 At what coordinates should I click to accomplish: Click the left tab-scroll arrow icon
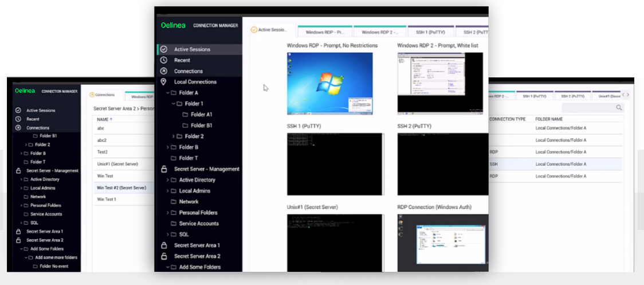click(x=622, y=95)
